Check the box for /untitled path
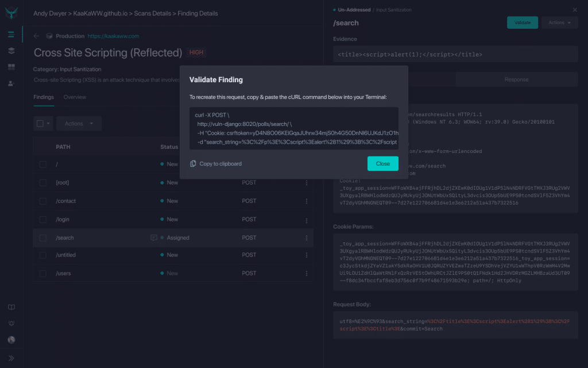The height and width of the screenshot is (368, 588). coord(42,255)
